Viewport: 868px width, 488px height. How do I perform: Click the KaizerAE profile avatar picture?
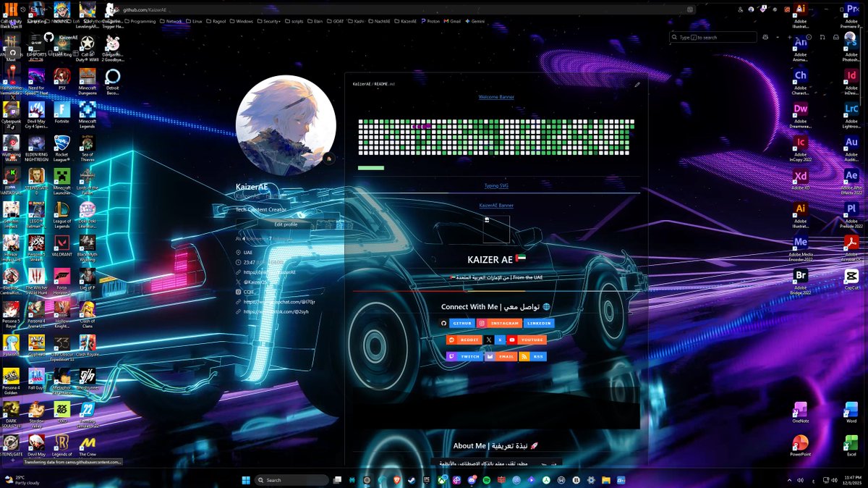point(286,125)
